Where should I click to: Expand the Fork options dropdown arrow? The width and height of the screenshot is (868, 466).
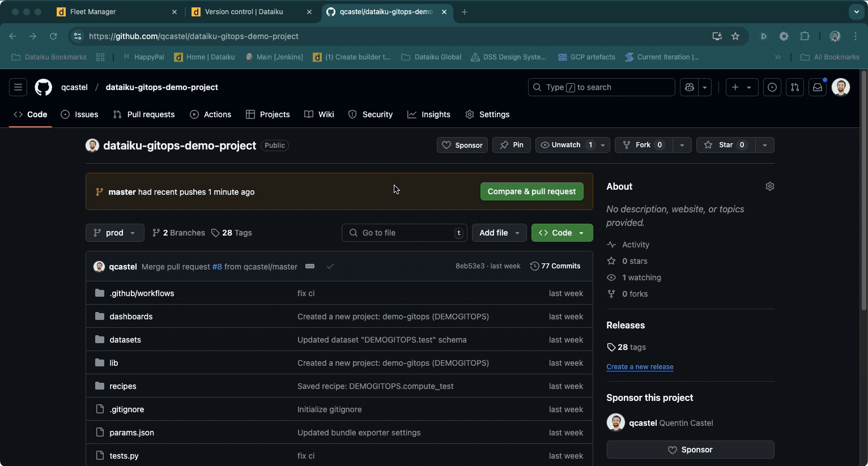[682, 145]
